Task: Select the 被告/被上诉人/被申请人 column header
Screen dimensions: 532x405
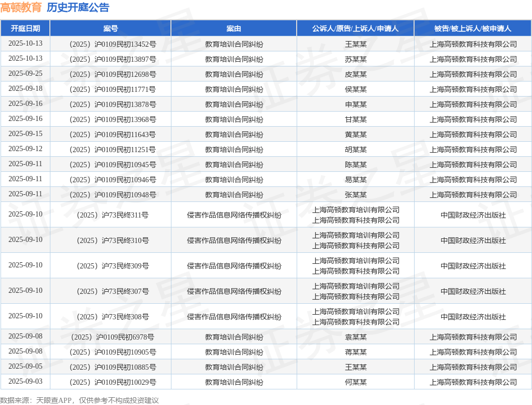Action: tap(473, 29)
